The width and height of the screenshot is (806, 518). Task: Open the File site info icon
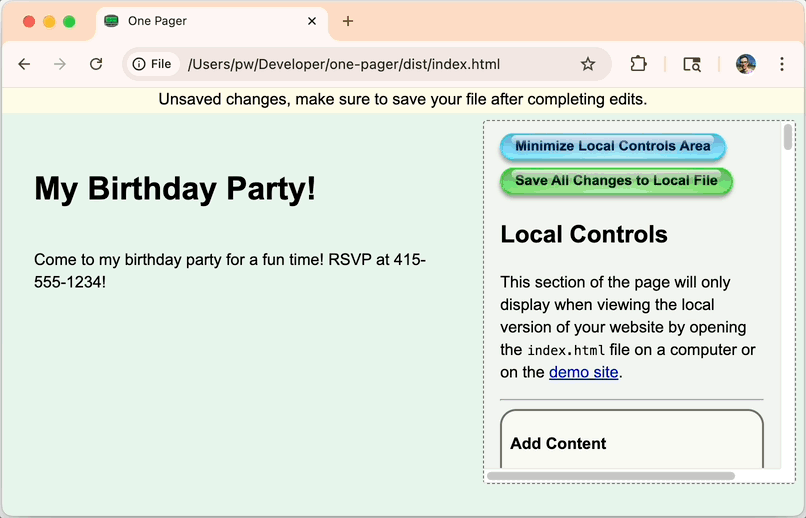[x=152, y=64]
